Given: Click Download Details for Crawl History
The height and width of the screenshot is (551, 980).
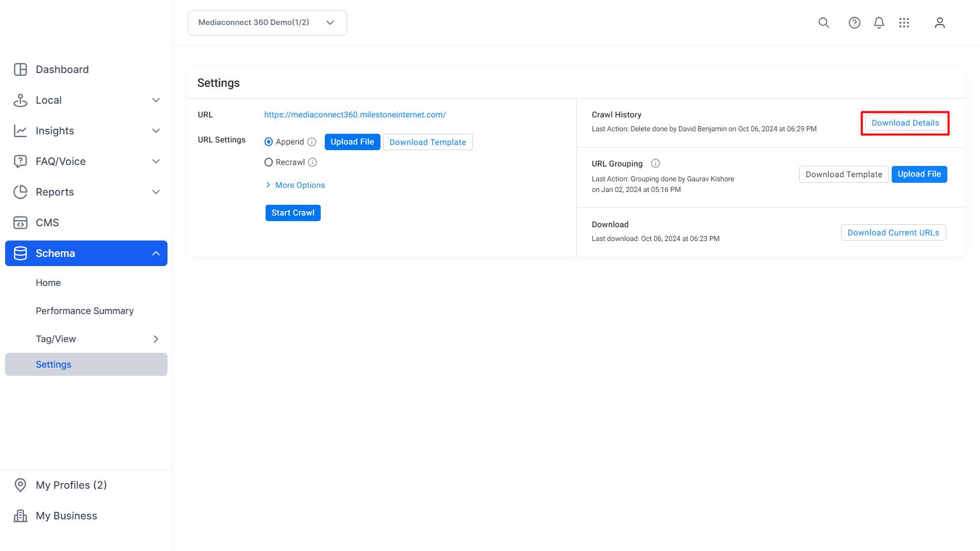Looking at the screenshot, I should [x=905, y=123].
